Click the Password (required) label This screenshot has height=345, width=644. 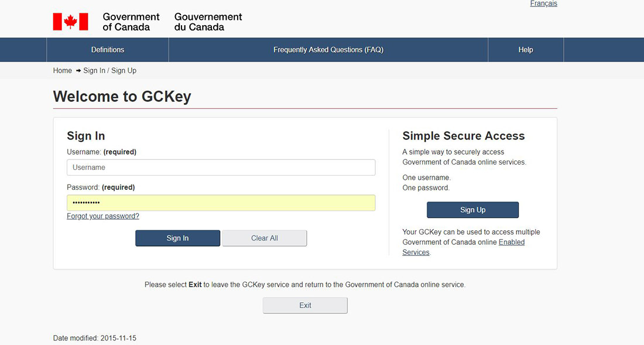[x=101, y=187]
